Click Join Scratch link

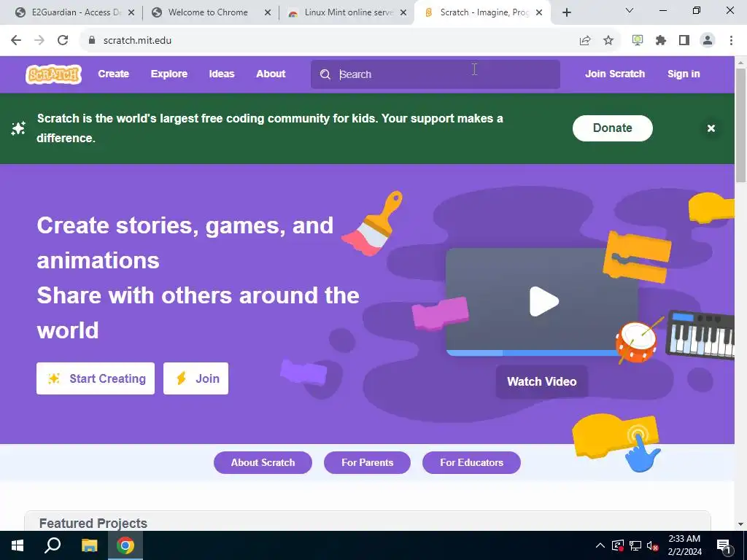coord(614,74)
